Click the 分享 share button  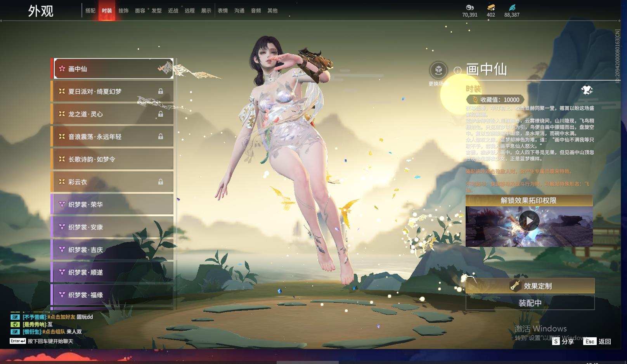(563, 341)
